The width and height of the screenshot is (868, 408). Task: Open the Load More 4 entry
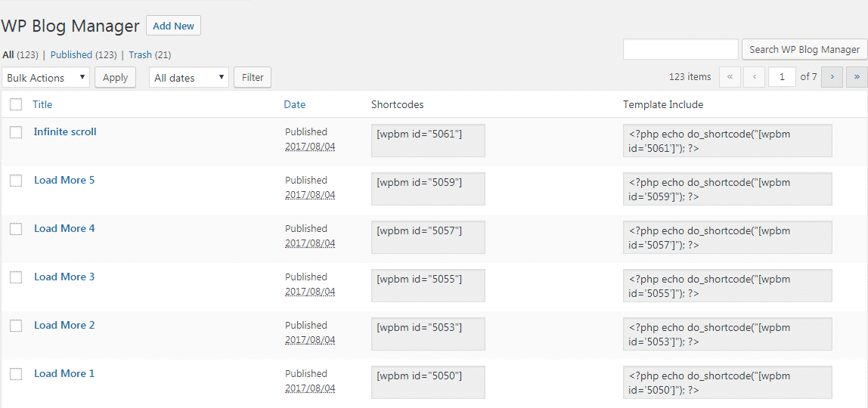[x=64, y=228]
